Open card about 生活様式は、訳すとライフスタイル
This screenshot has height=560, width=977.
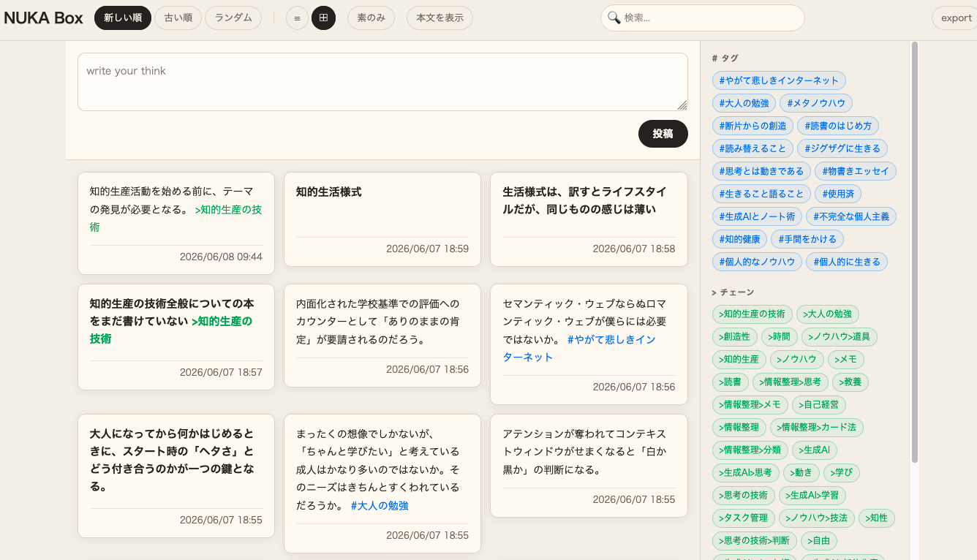pyautogui.click(x=589, y=219)
